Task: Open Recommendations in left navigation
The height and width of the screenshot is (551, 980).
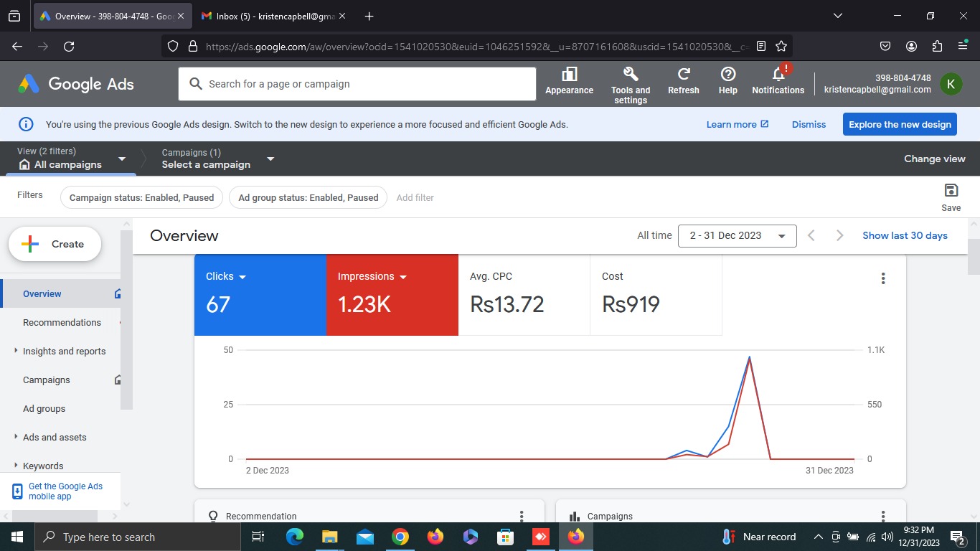Action: (x=62, y=322)
